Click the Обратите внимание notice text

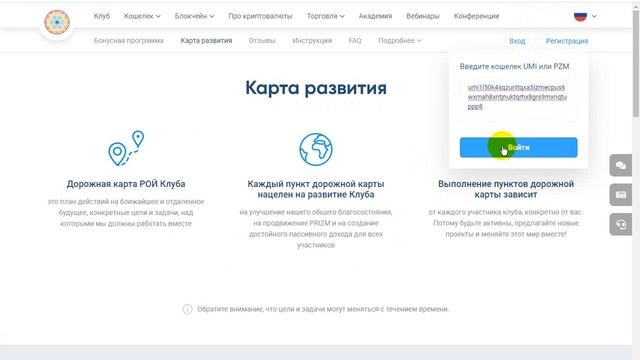click(323, 309)
